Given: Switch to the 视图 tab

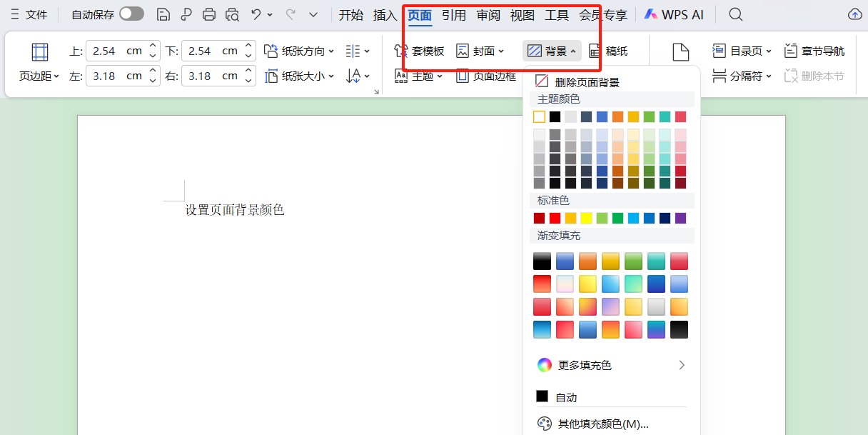Looking at the screenshot, I should [x=523, y=15].
